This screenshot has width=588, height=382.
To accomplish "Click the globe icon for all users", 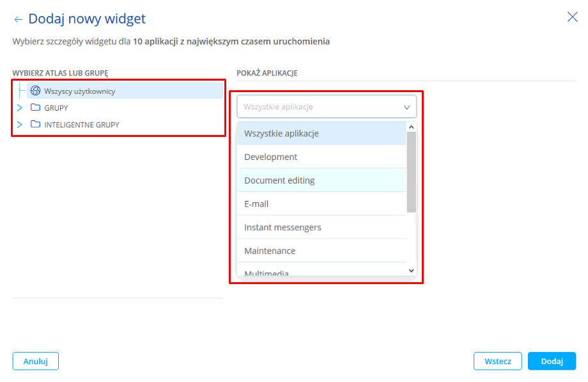I will 36,91.
